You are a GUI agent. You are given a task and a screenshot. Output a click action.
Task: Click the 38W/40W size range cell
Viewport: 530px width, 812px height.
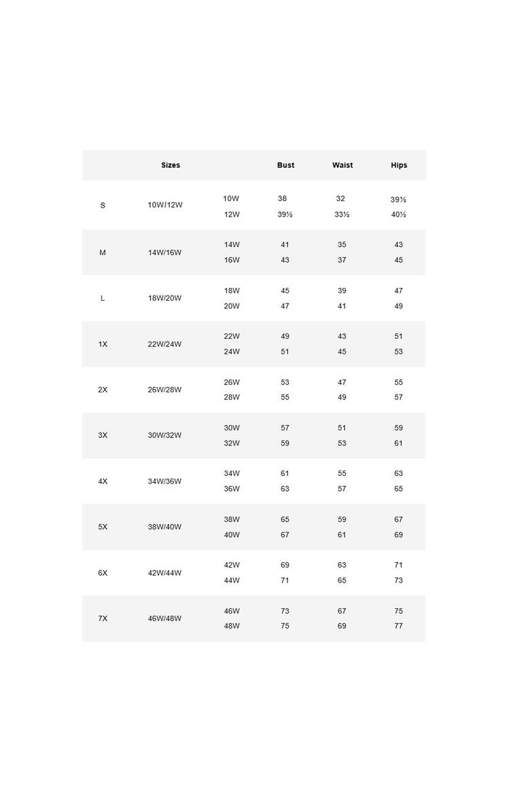[x=165, y=527]
